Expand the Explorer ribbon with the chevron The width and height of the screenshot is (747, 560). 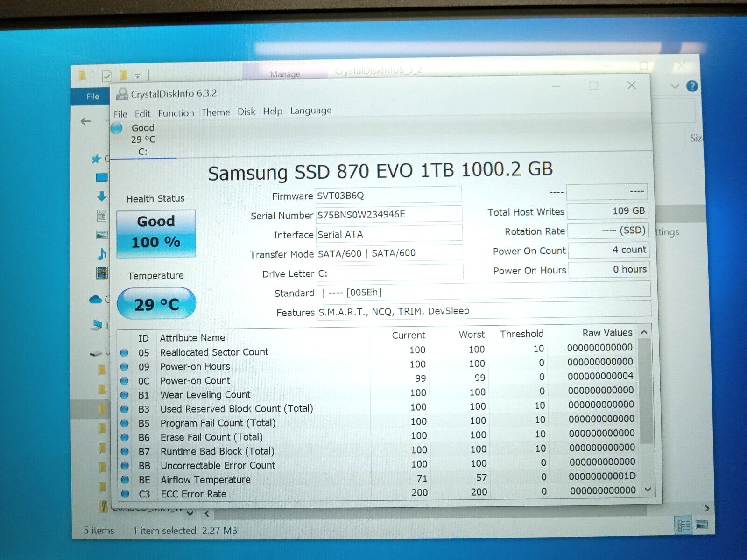(675, 86)
